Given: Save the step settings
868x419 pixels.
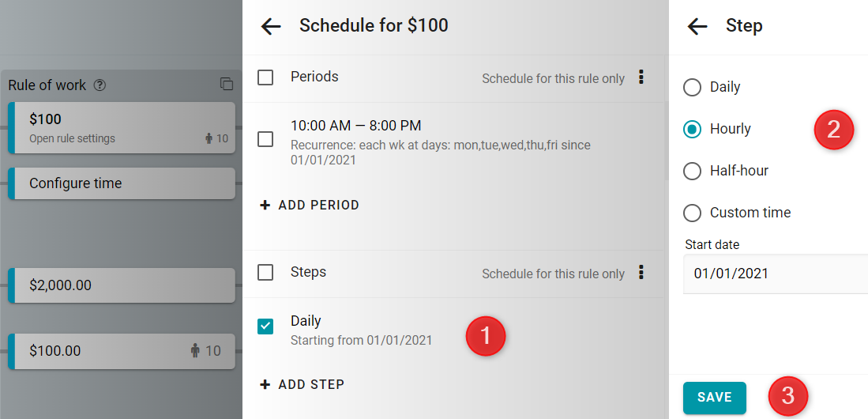Looking at the screenshot, I should click(714, 398).
